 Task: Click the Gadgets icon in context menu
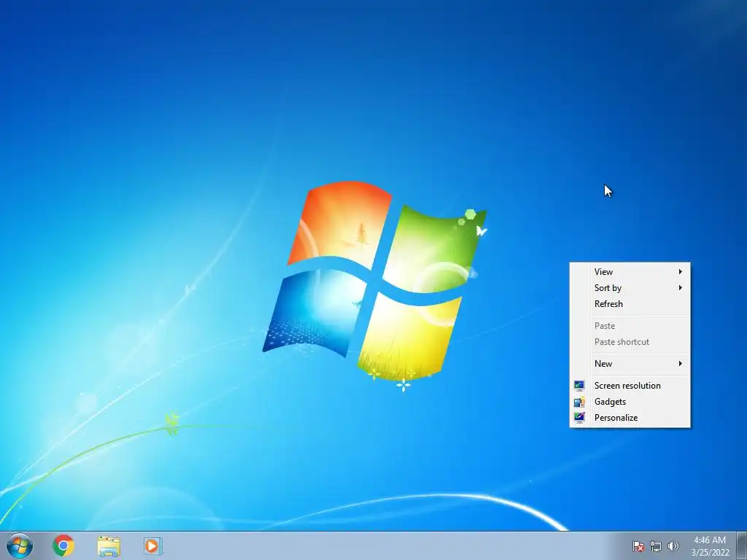pyautogui.click(x=579, y=402)
